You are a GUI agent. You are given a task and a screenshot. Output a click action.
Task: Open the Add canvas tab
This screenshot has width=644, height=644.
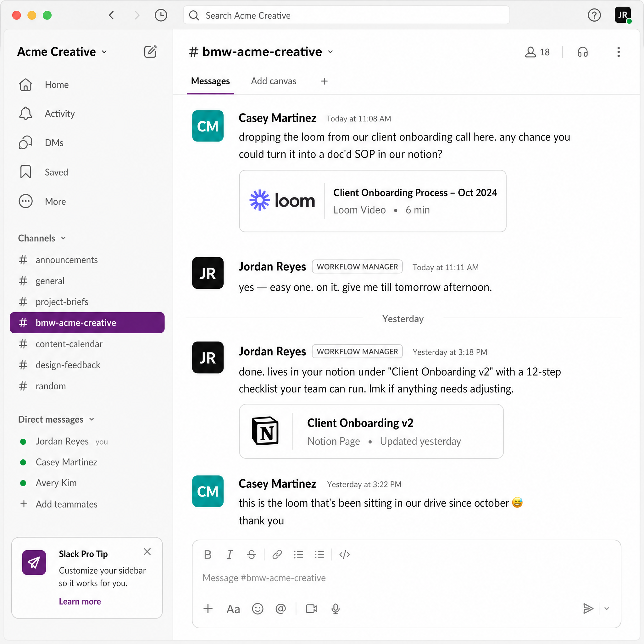274,81
